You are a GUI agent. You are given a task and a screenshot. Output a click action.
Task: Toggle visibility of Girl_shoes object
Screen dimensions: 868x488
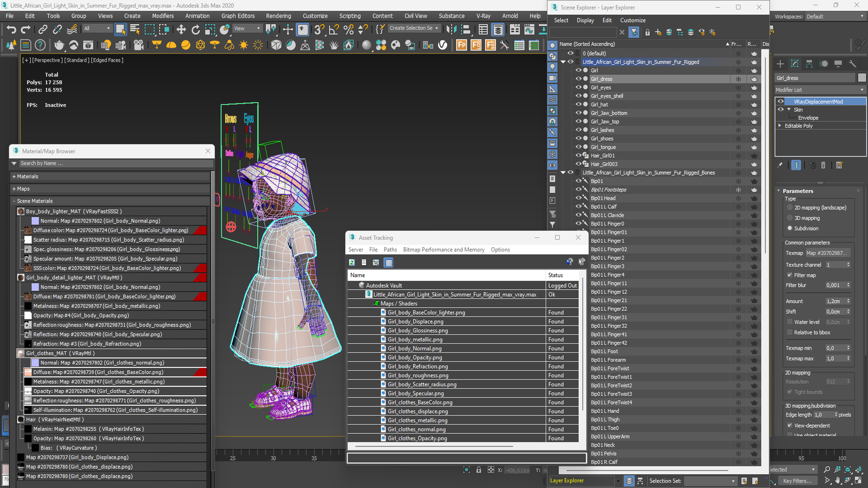coord(578,139)
